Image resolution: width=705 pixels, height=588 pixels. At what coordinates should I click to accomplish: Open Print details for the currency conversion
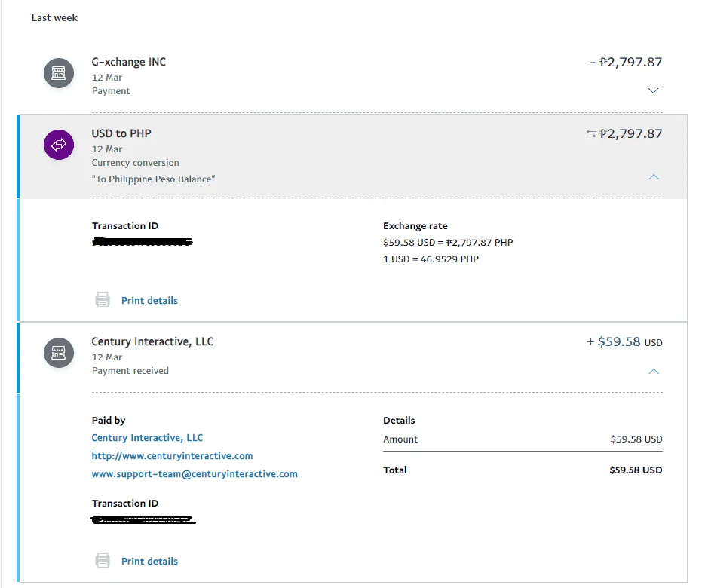pyautogui.click(x=150, y=300)
